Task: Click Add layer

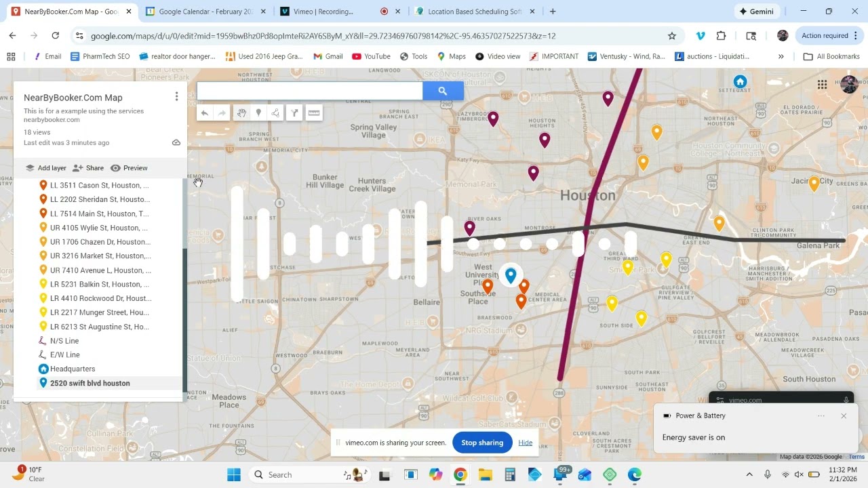Action: tap(46, 168)
